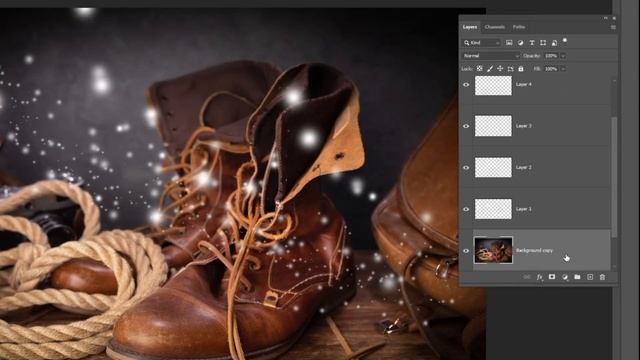Select the Background copy layer thumbnail
Screen dimensions: 640x360
493,250
